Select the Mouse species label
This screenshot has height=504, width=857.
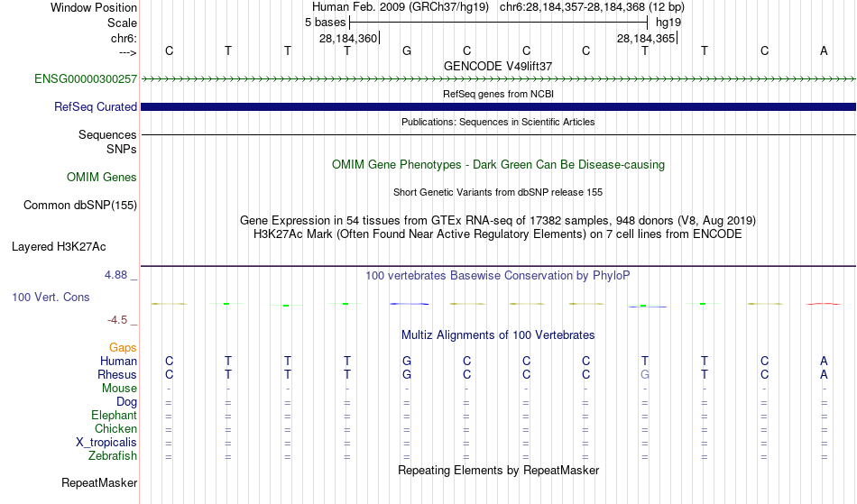119,389
